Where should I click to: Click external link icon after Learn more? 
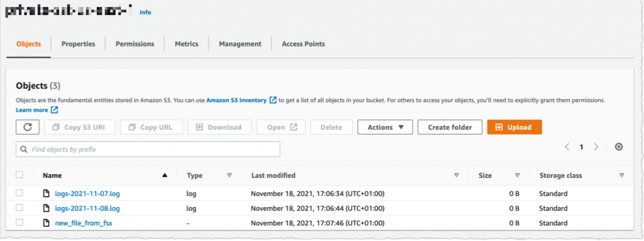(55, 110)
